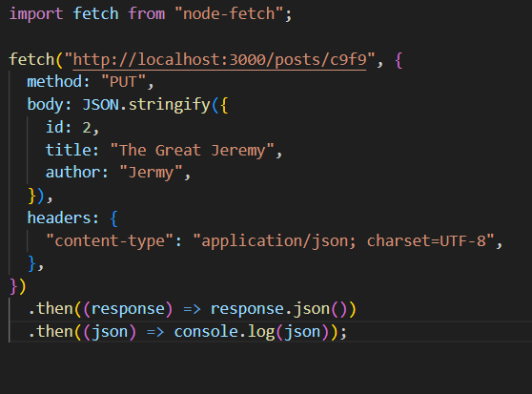The height and width of the screenshot is (394, 532).
Task: Click the "The Great Jeremy" title string
Action: click(192, 151)
